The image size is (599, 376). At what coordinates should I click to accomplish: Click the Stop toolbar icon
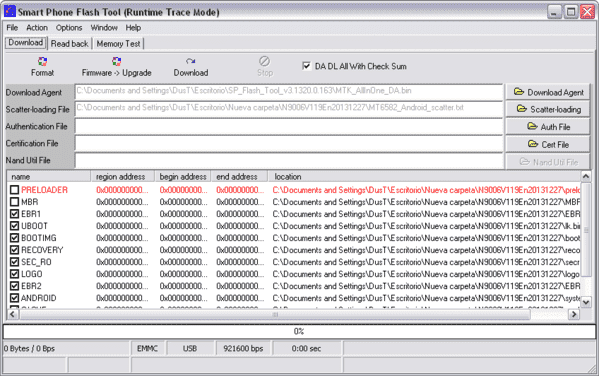(265, 67)
